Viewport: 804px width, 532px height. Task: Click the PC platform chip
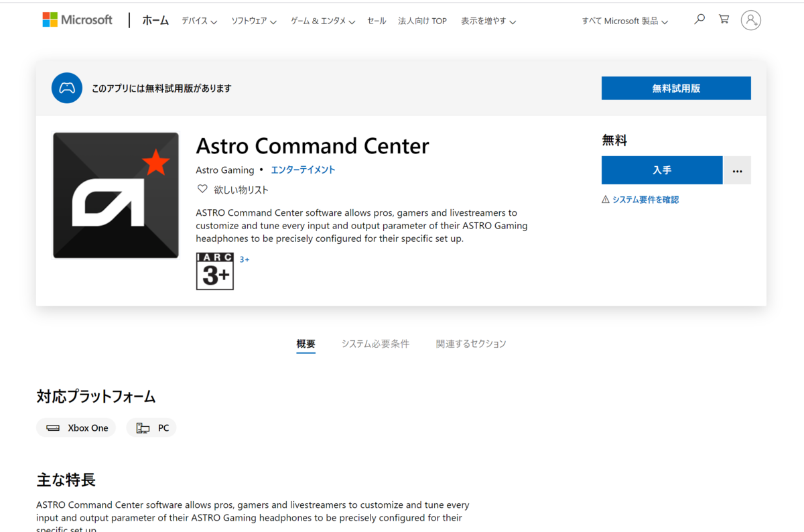pyautogui.click(x=151, y=427)
